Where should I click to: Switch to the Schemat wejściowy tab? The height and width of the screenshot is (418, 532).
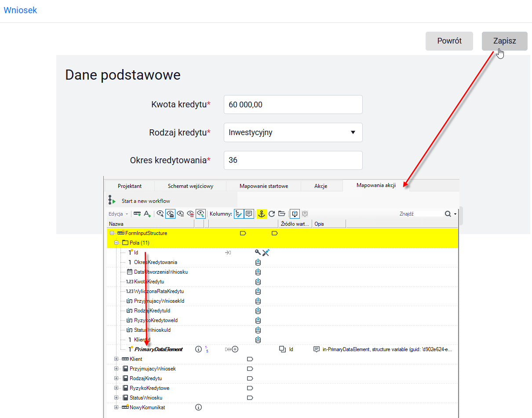190,186
